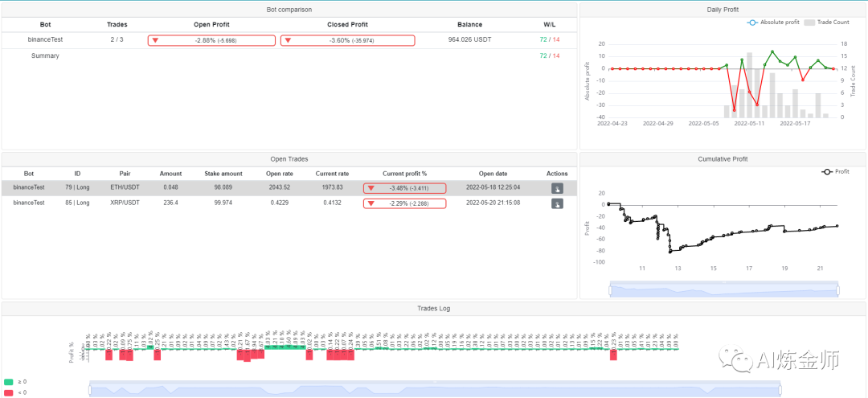Viewport: 868px width, 398px height.
Task: Click the 0.4132 current rate cell
Action: pyautogui.click(x=332, y=203)
